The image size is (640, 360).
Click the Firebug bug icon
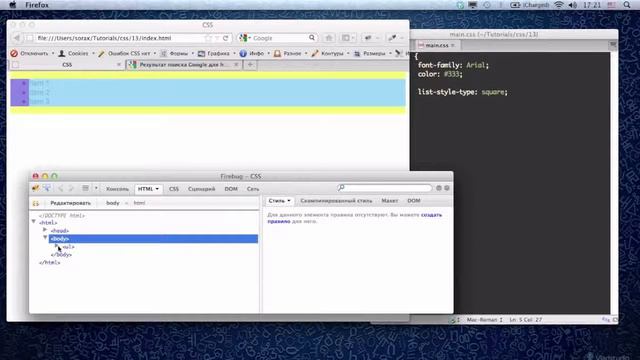[x=36, y=188]
